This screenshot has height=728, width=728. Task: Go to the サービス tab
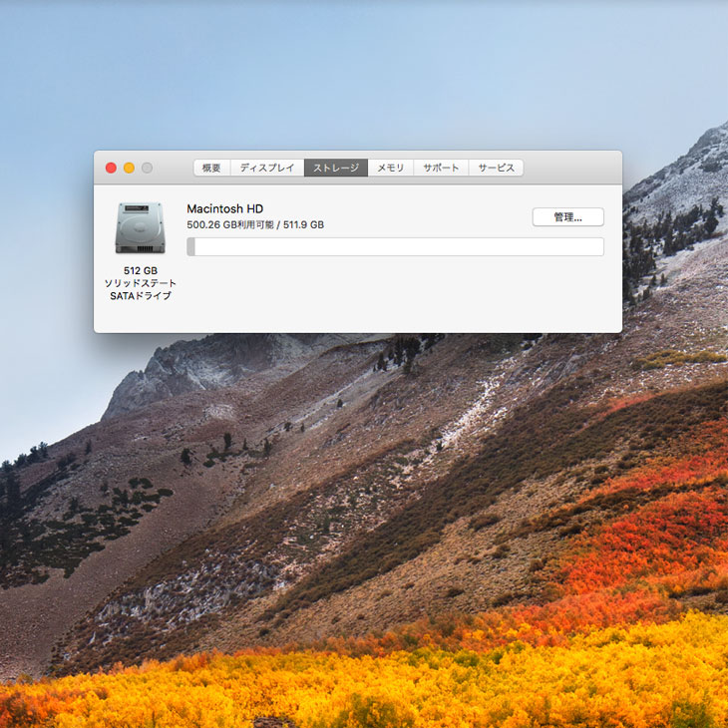(496, 168)
